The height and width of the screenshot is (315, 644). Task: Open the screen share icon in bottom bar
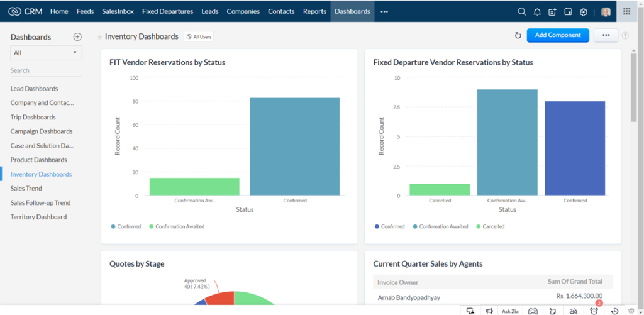[470, 311]
